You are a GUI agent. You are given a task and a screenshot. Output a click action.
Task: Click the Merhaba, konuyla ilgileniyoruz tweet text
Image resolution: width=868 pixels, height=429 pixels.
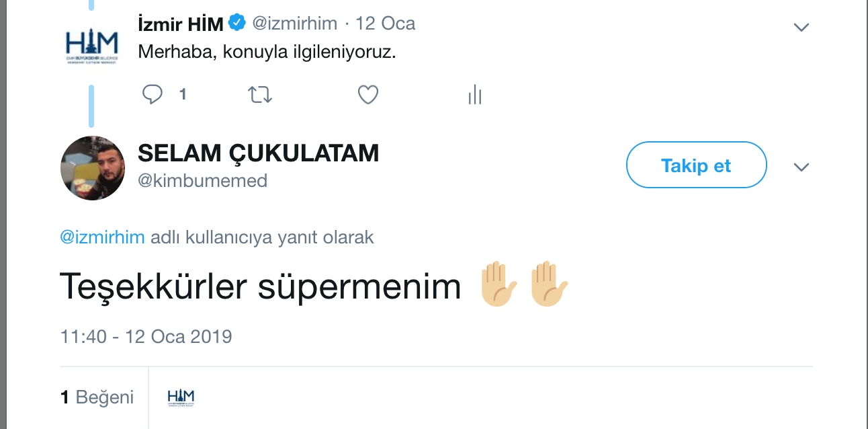click(x=267, y=51)
